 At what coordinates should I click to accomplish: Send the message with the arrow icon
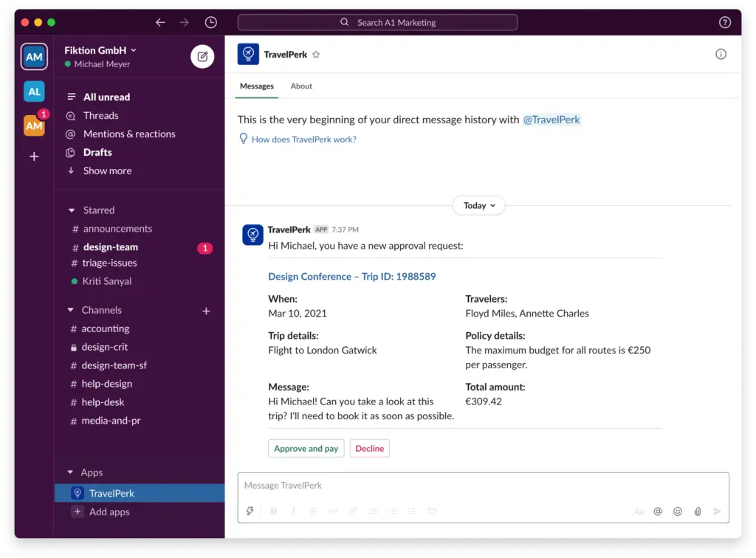(717, 512)
